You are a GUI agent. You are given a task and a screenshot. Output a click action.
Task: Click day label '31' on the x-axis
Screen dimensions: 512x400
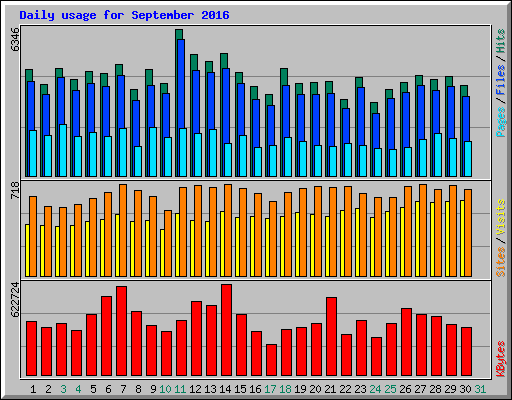pos(480,389)
